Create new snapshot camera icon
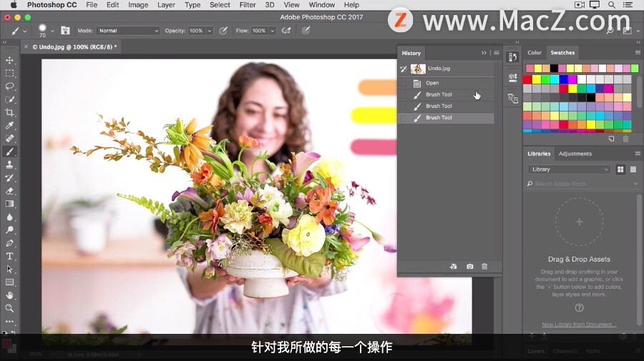Image resolution: width=644 pixels, height=361 pixels. [x=470, y=266]
